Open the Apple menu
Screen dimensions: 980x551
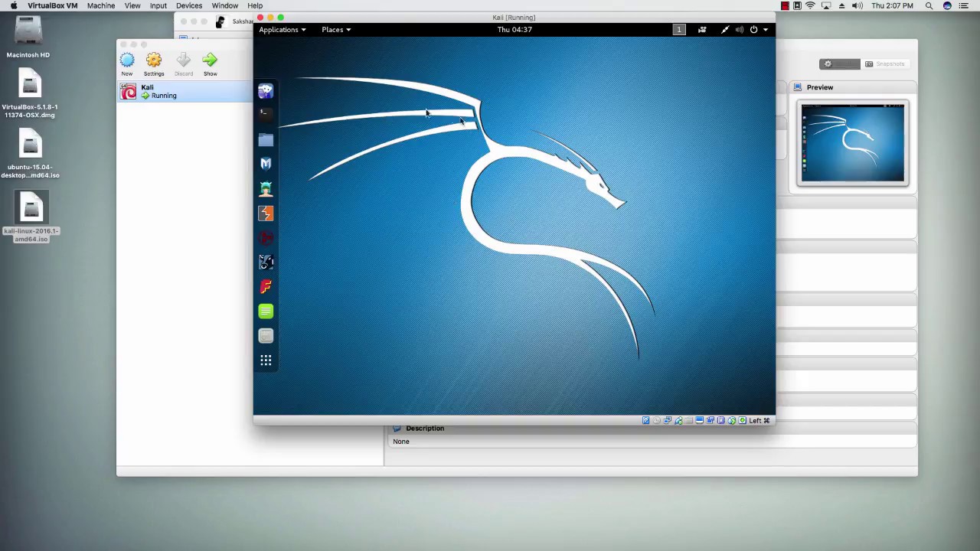click(x=13, y=5)
